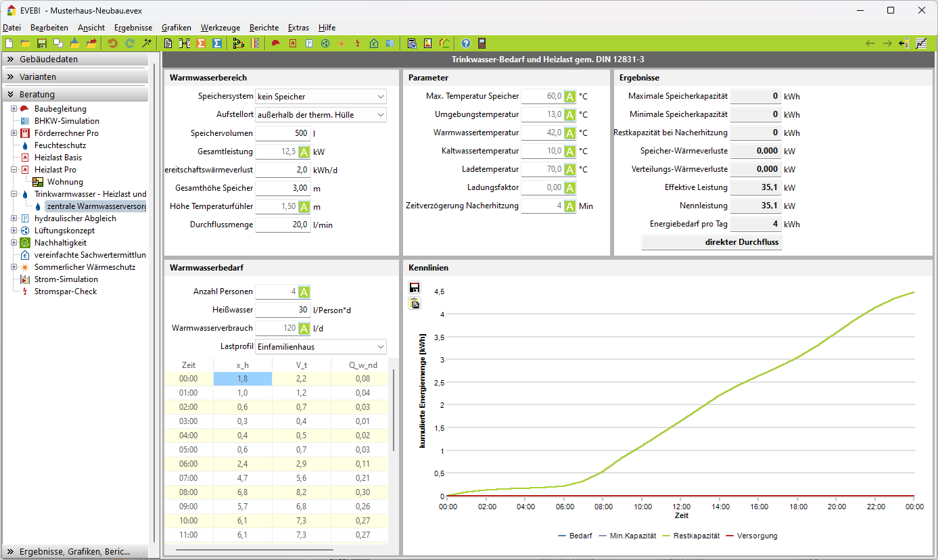Toggle the auto 'A' button beside Ladungsfaktor
This screenshot has width=938, height=560.
pyautogui.click(x=570, y=187)
